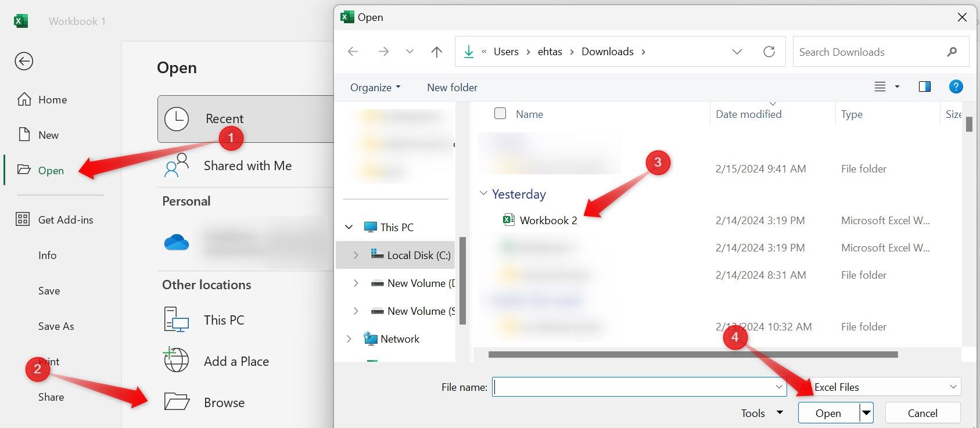Expand the Network node
The image size is (980, 428).
(349, 339)
